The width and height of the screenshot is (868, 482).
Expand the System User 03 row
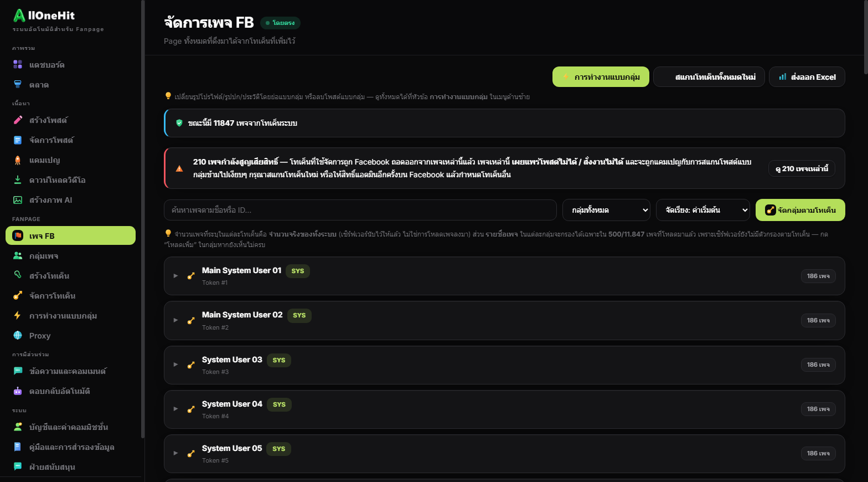point(176,365)
